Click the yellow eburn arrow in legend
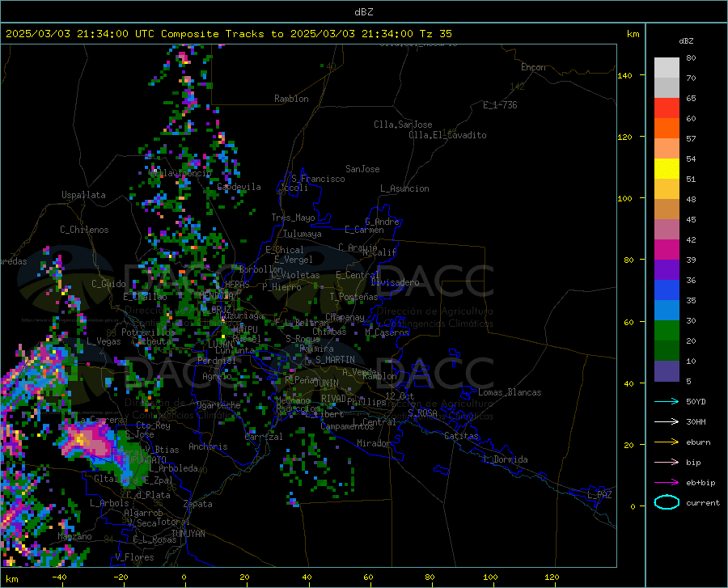 point(667,442)
